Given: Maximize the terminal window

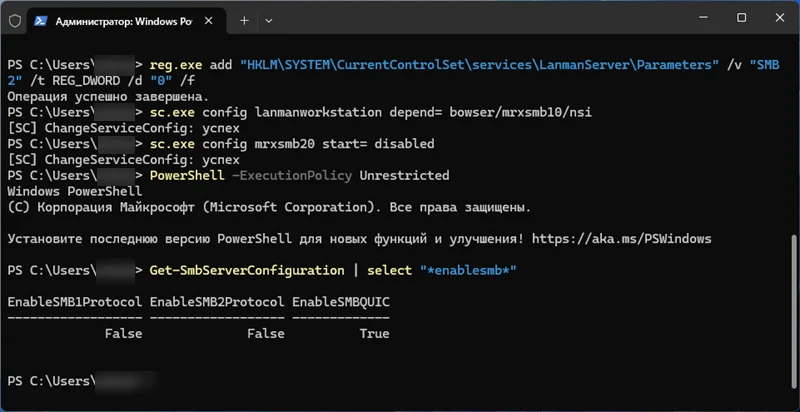Looking at the screenshot, I should coord(742,18).
